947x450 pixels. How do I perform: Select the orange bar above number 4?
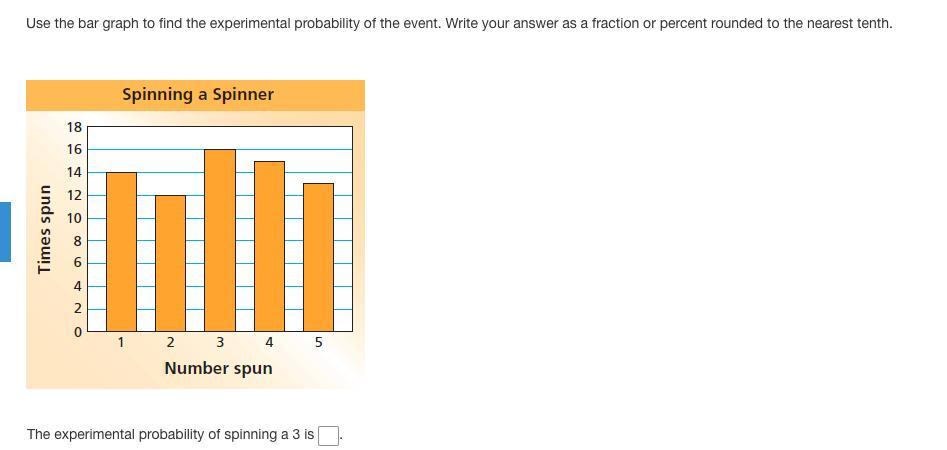[269, 245]
